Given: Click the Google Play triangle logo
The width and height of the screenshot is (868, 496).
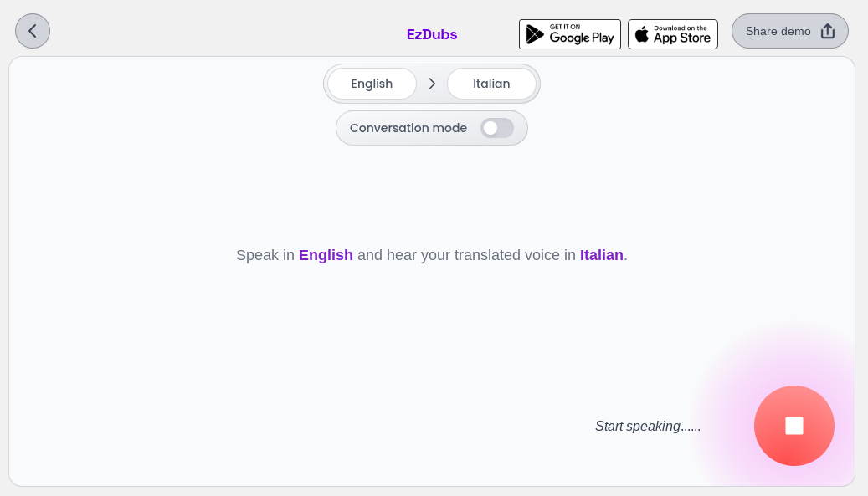Looking at the screenshot, I should pos(535,34).
